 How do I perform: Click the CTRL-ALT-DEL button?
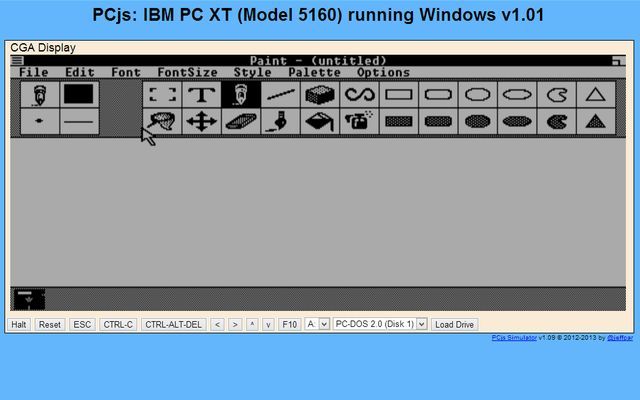pyautogui.click(x=173, y=324)
